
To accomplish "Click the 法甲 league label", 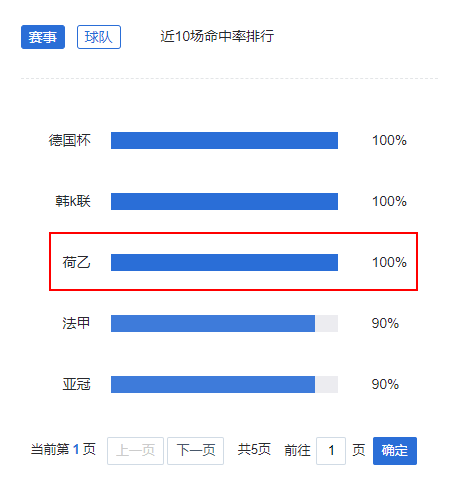I will click(76, 323).
